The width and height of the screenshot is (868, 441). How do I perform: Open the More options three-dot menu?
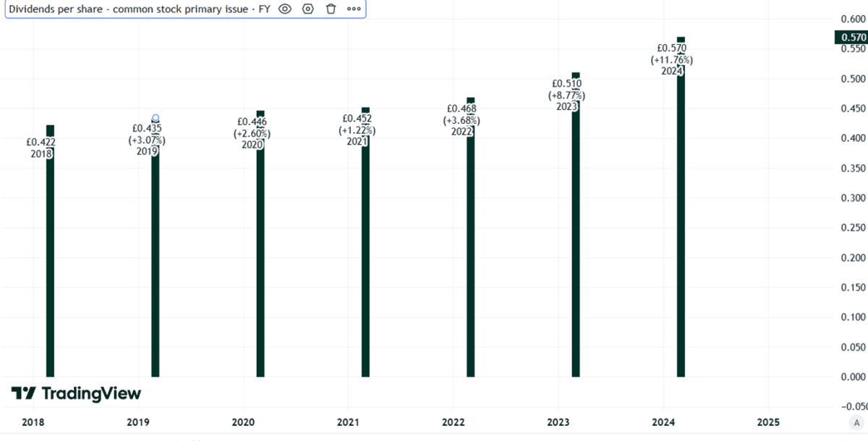point(353,9)
